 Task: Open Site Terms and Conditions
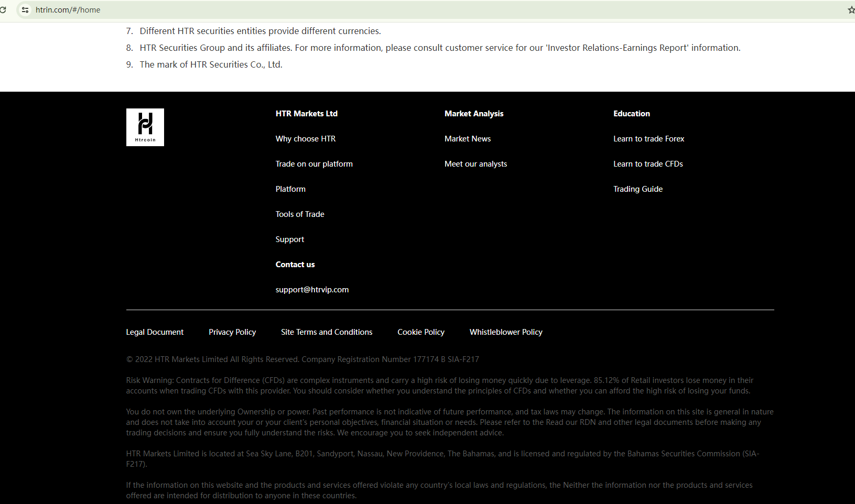point(326,332)
